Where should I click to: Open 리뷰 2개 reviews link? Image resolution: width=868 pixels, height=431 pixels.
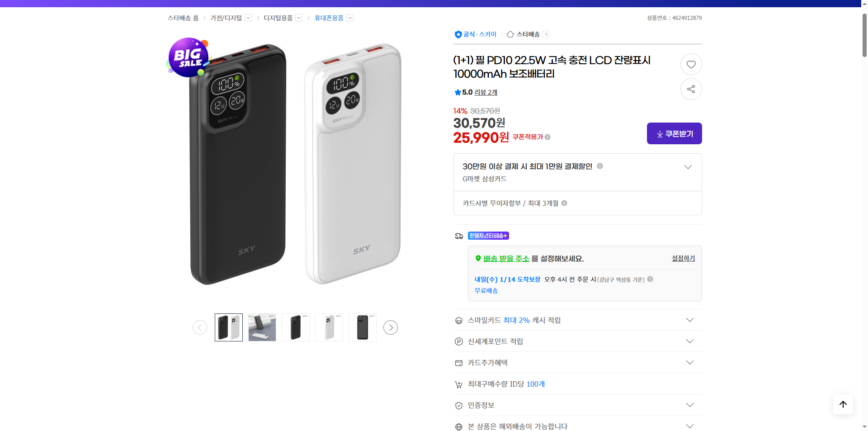pyautogui.click(x=485, y=92)
